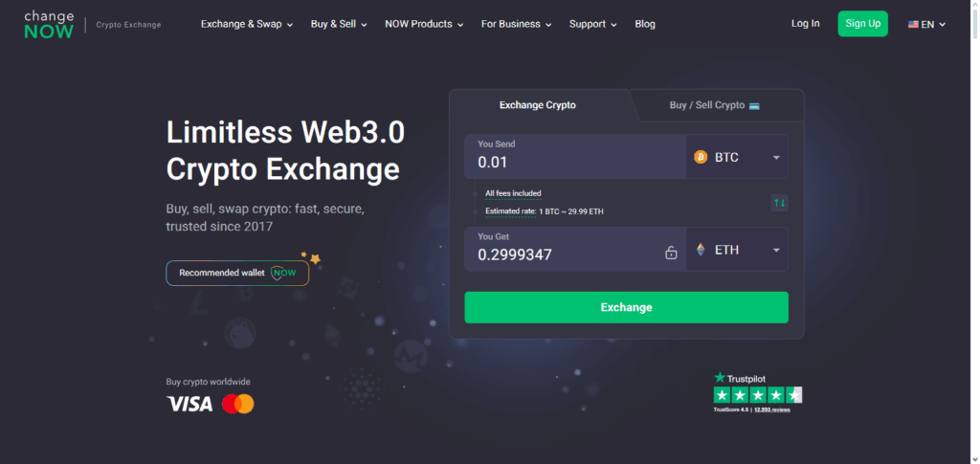
Task: Click the Mastercard logo
Action: pyautogui.click(x=238, y=404)
